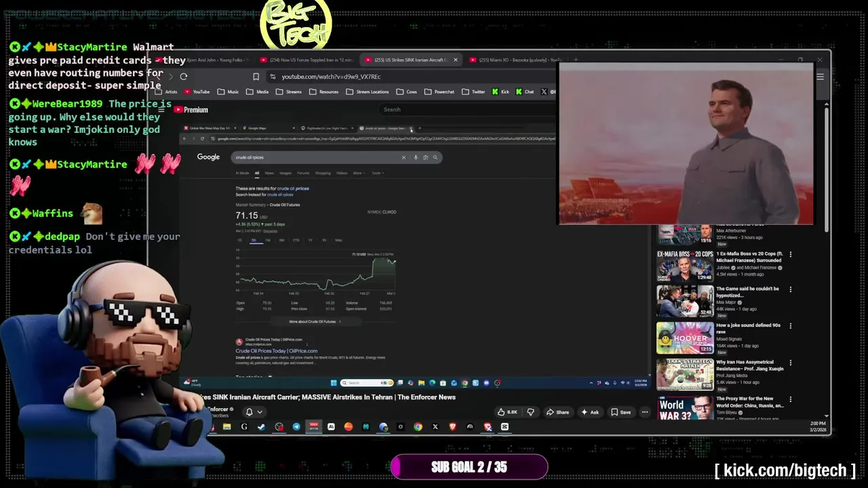In video, clear the Google search query
Image resolution: width=868 pixels, height=488 pixels.
[x=403, y=157]
